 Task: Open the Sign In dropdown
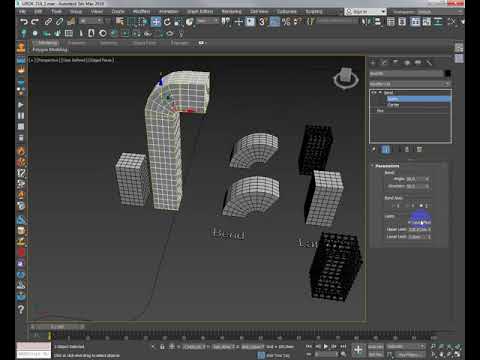click(366, 12)
